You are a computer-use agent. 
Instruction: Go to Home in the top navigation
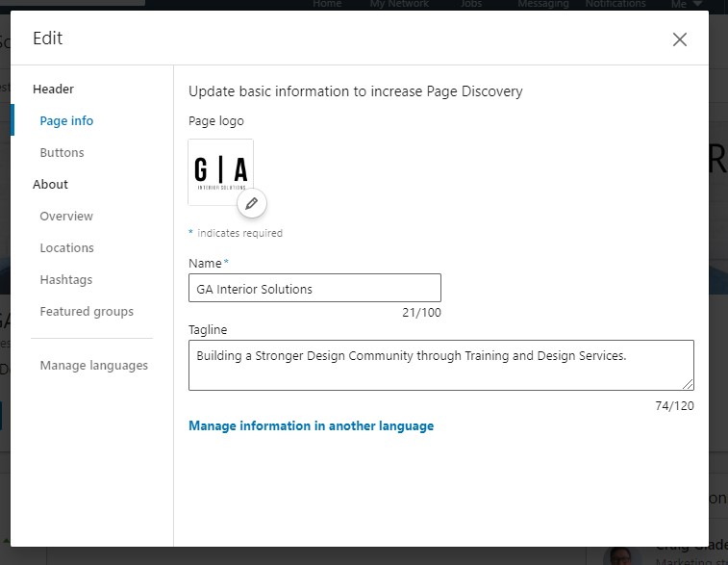pyautogui.click(x=328, y=4)
